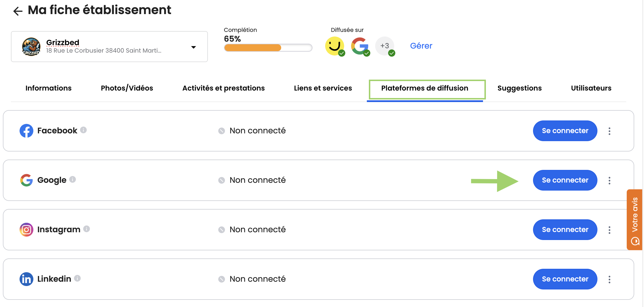Click the Google info icon
The width and height of the screenshot is (644, 307).
(x=72, y=179)
